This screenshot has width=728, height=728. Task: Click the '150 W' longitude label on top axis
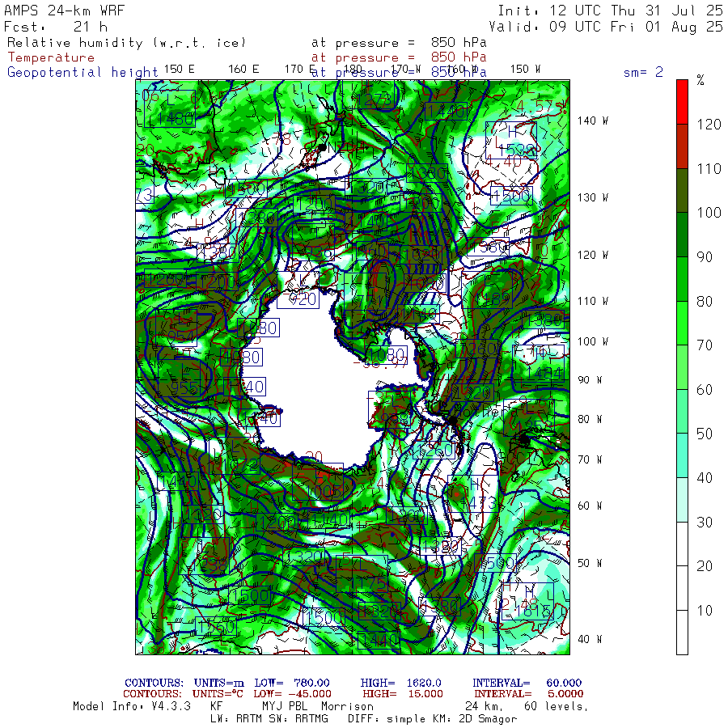pyautogui.click(x=525, y=70)
